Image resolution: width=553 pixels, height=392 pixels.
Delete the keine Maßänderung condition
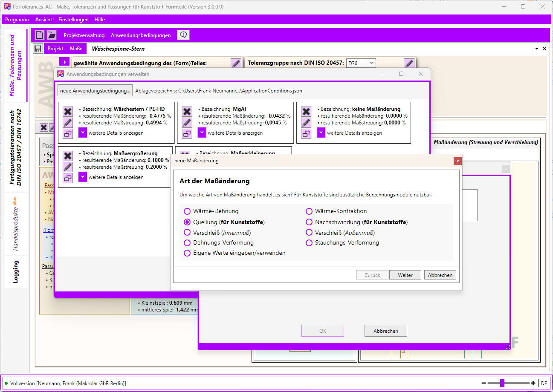pyautogui.click(x=306, y=112)
